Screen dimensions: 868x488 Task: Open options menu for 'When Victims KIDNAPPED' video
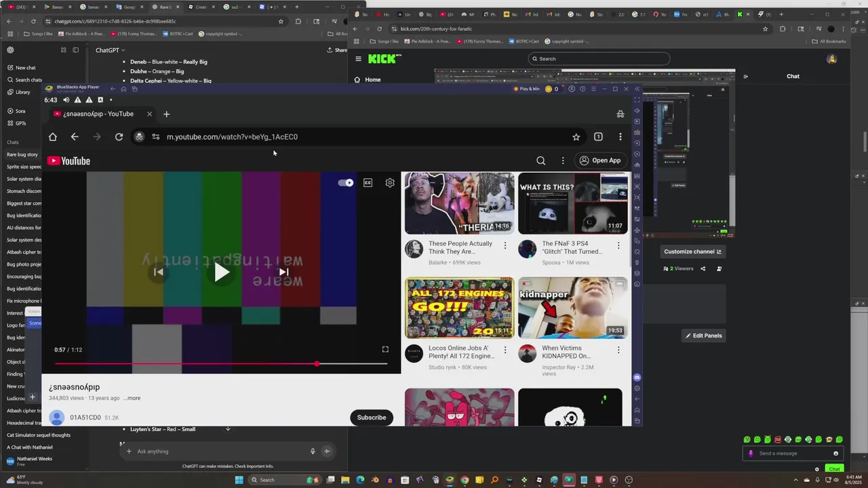point(618,350)
